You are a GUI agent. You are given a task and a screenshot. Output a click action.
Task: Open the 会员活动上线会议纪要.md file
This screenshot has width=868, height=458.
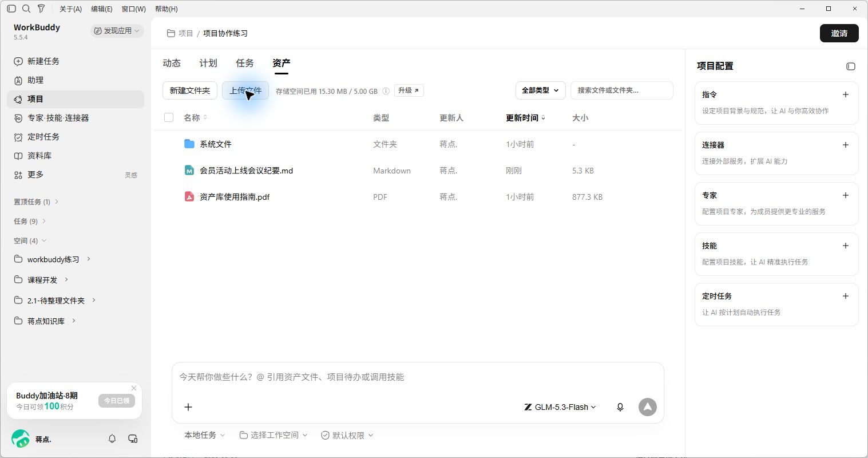click(x=246, y=171)
